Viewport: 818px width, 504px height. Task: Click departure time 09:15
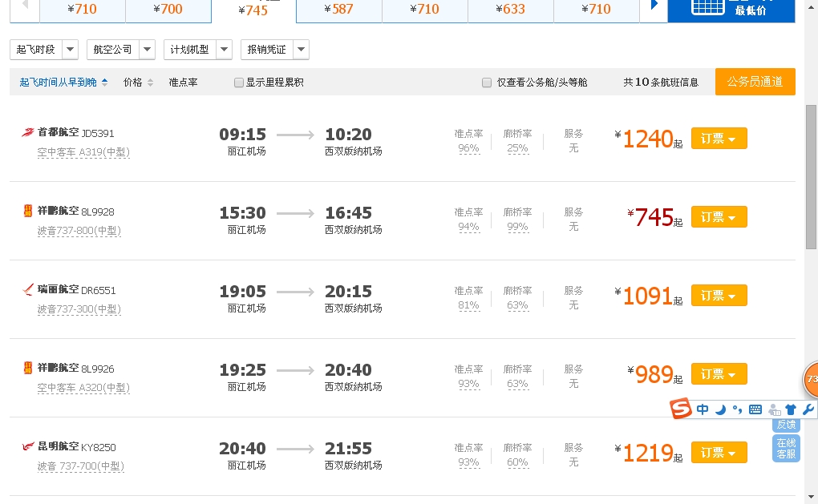pyautogui.click(x=242, y=135)
